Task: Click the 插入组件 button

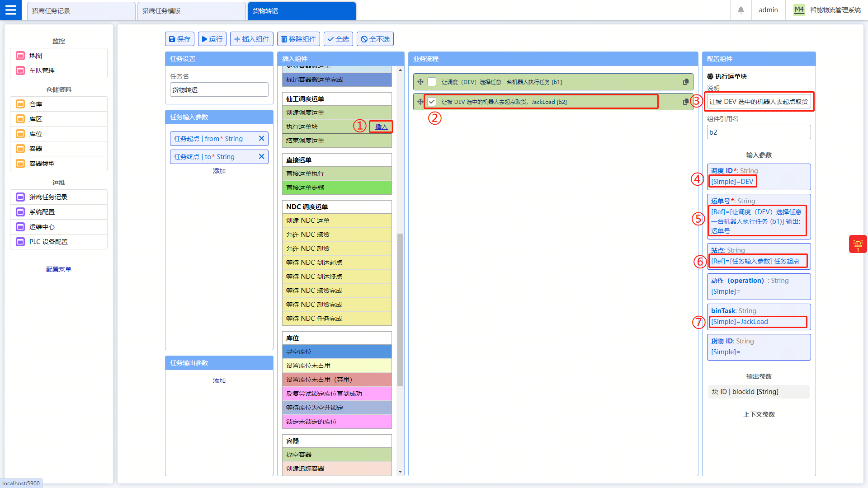Action: tap(252, 39)
